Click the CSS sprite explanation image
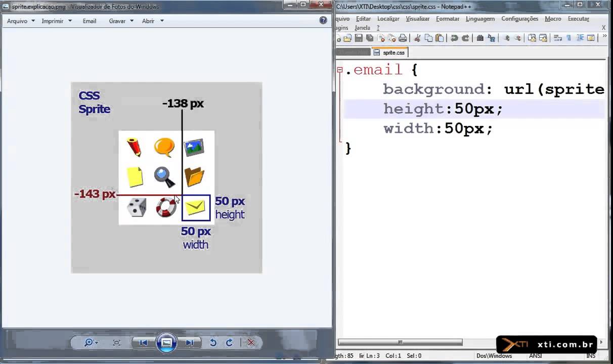 click(x=166, y=177)
